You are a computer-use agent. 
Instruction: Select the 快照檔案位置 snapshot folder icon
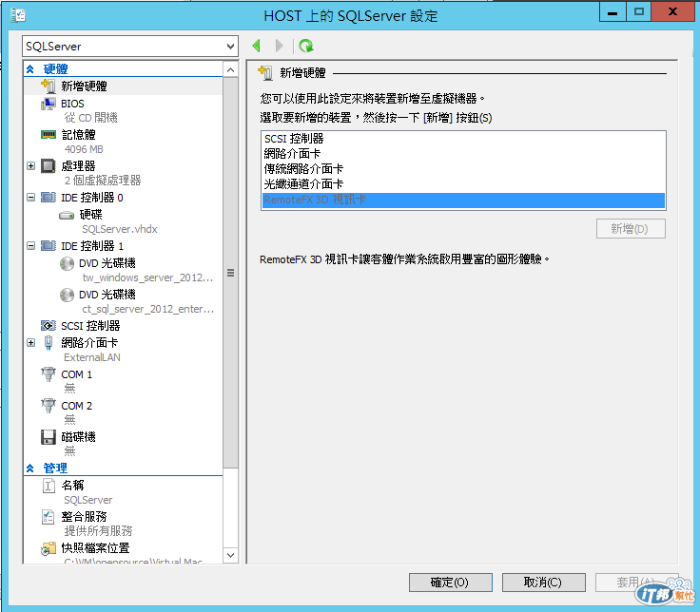[49, 548]
